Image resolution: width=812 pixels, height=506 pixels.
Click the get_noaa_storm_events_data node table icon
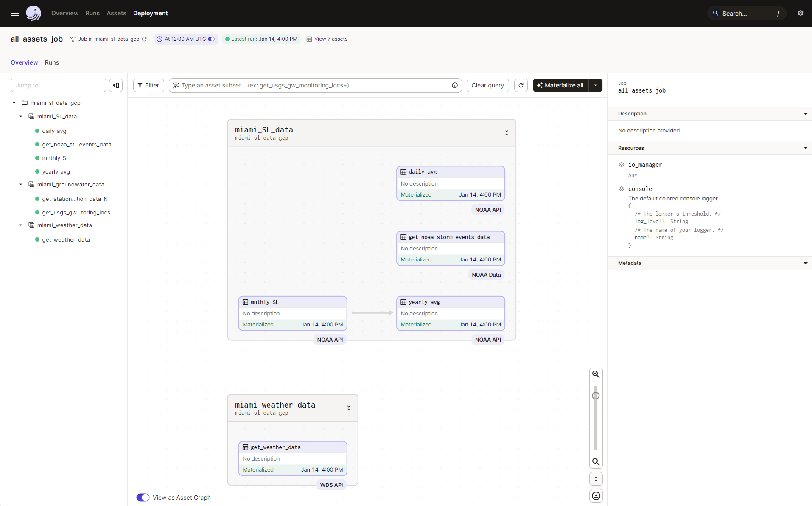coord(403,237)
